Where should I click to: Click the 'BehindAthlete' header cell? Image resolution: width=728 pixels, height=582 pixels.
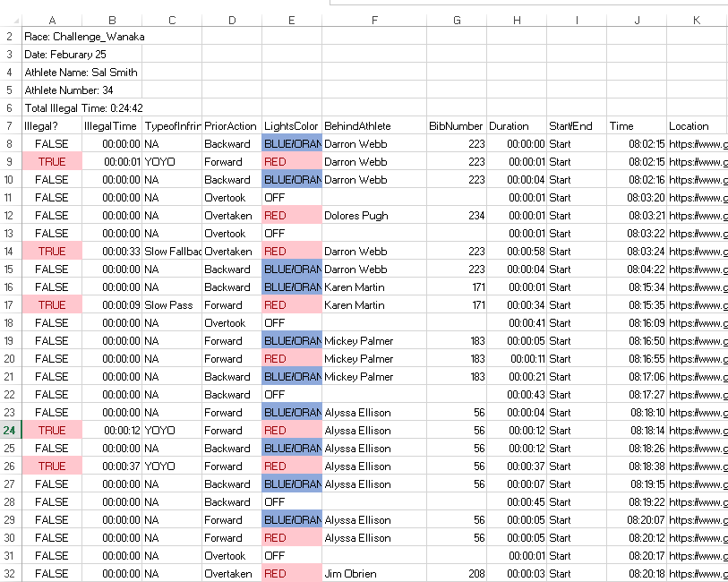coord(374,125)
